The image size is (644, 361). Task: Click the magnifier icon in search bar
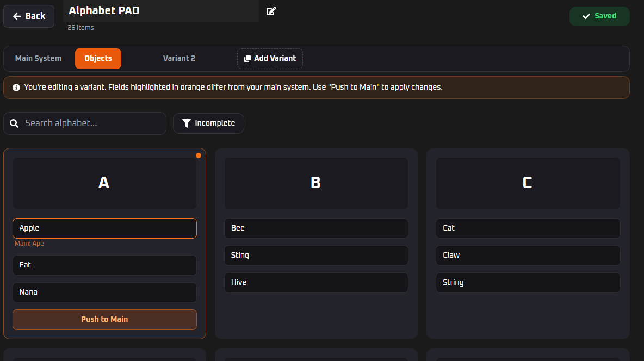click(15, 123)
